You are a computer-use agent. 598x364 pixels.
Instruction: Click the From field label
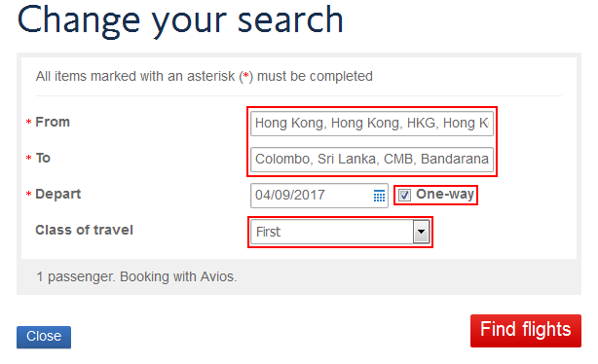[53, 122]
